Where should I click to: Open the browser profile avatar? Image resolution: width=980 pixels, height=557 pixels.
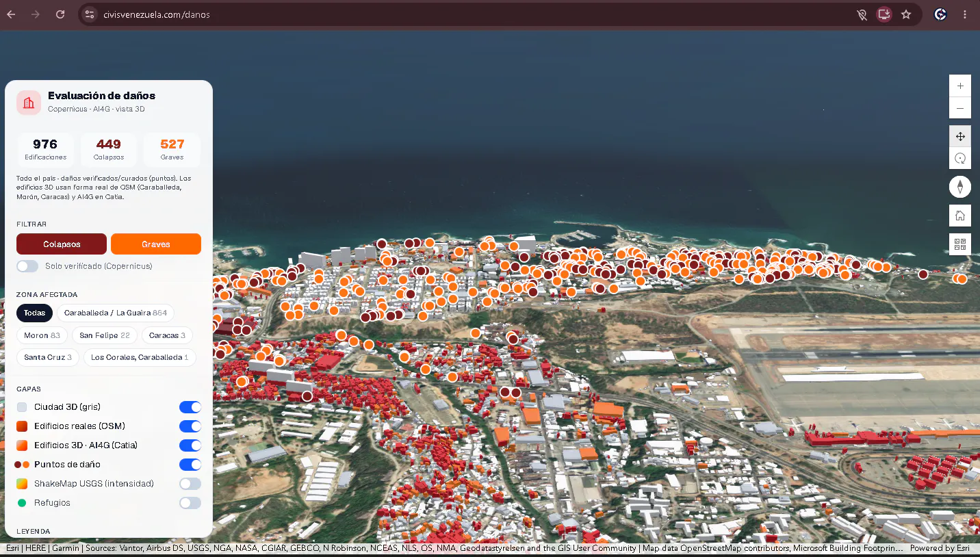click(941, 14)
